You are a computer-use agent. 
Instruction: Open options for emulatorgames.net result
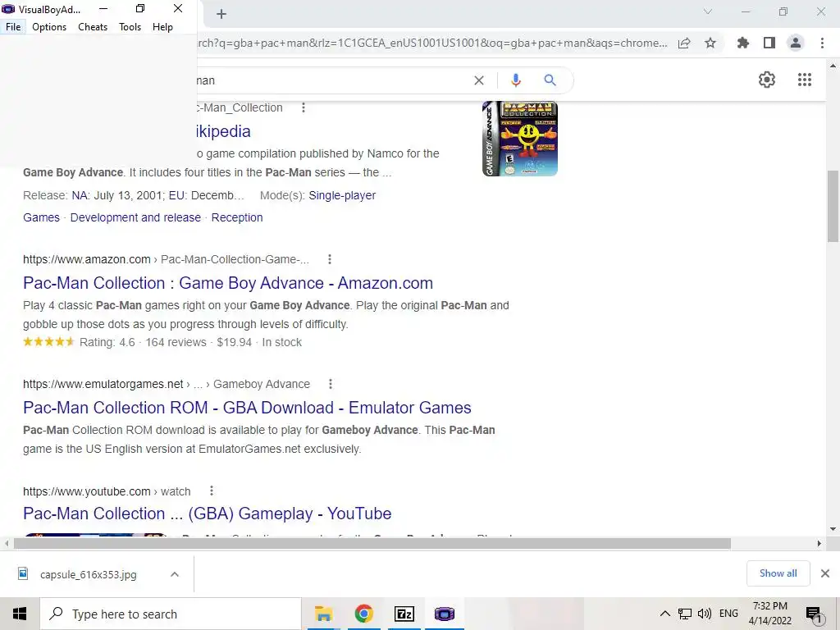click(331, 384)
